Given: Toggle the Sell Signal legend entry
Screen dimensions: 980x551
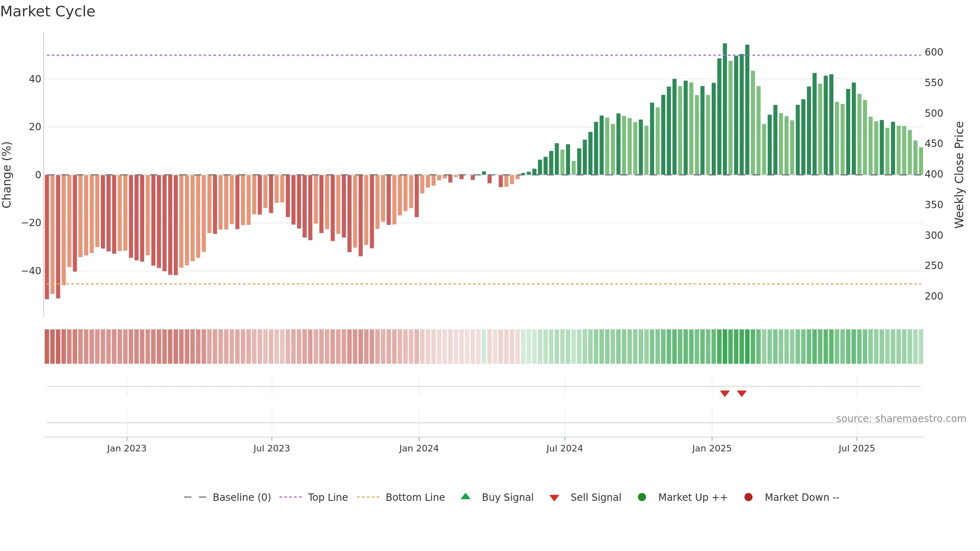Looking at the screenshot, I should (585, 497).
